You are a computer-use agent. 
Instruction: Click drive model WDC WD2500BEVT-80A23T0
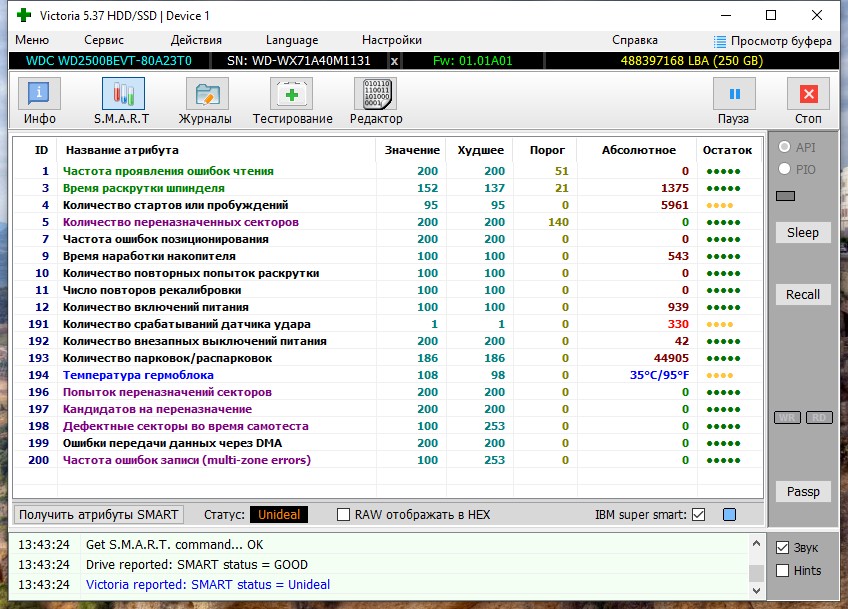(109, 61)
